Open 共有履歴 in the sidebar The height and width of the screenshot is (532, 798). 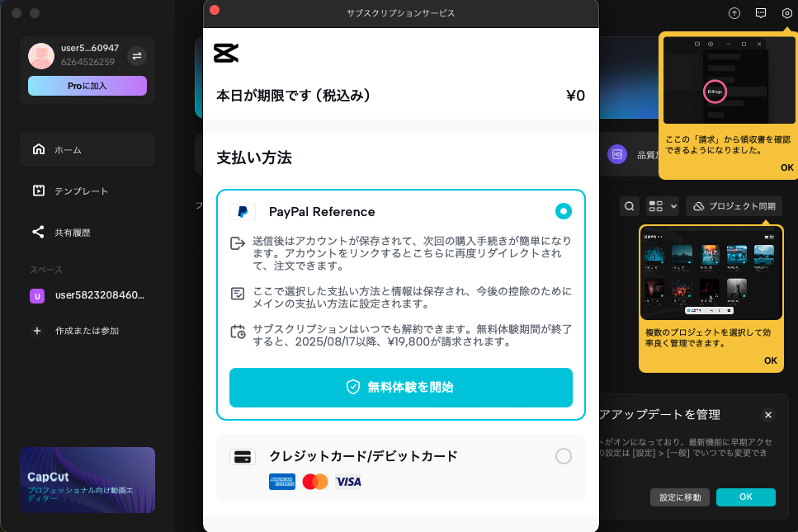pyautogui.click(x=87, y=233)
